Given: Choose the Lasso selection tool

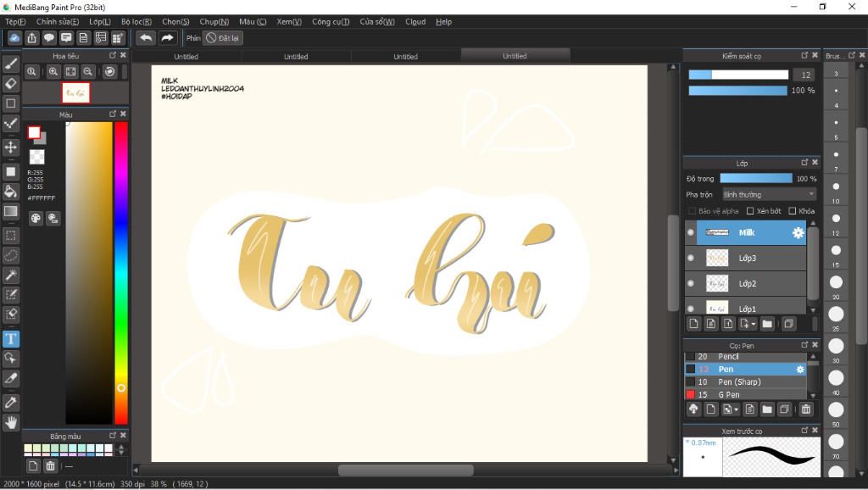Looking at the screenshot, I should point(10,255).
